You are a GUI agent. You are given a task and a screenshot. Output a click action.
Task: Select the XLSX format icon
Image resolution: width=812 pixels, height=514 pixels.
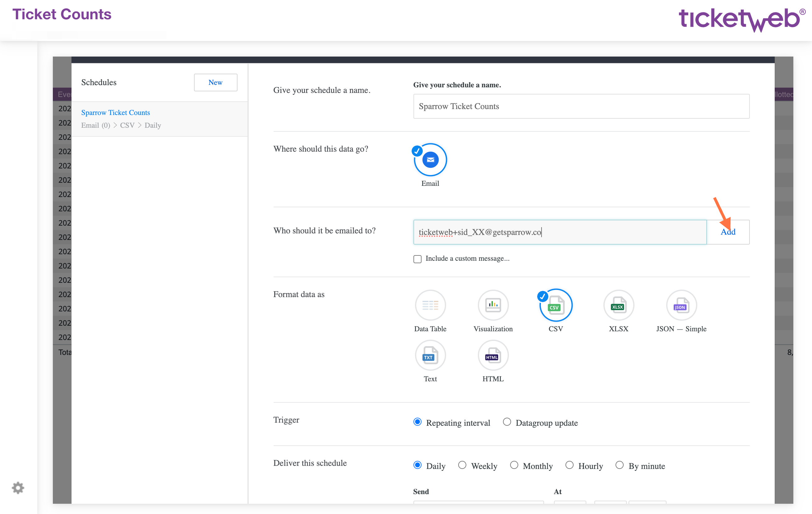pyautogui.click(x=618, y=305)
